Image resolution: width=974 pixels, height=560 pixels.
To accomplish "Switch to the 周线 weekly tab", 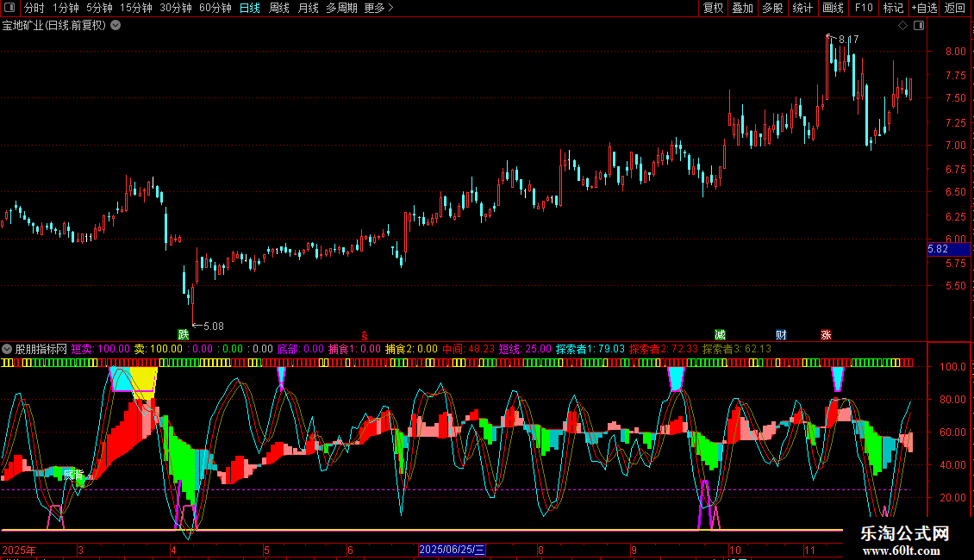I will [x=279, y=9].
